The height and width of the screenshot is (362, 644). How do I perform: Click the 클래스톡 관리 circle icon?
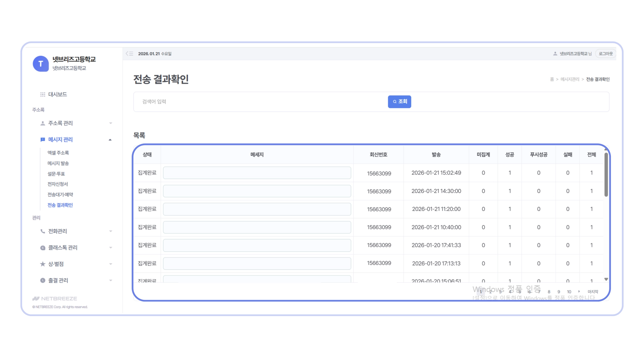[43, 248]
